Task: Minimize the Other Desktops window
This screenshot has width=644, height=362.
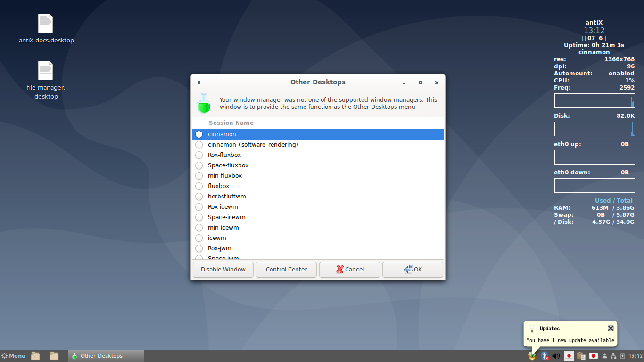Action: [x=404, y=82]
